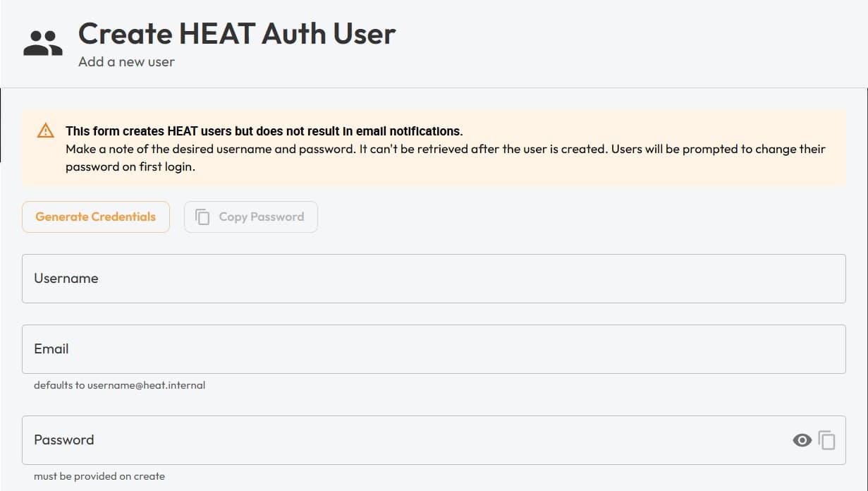868x491 pixels.
Task: Click the Generate Credentials button
Action: click(x=95, y=217)
